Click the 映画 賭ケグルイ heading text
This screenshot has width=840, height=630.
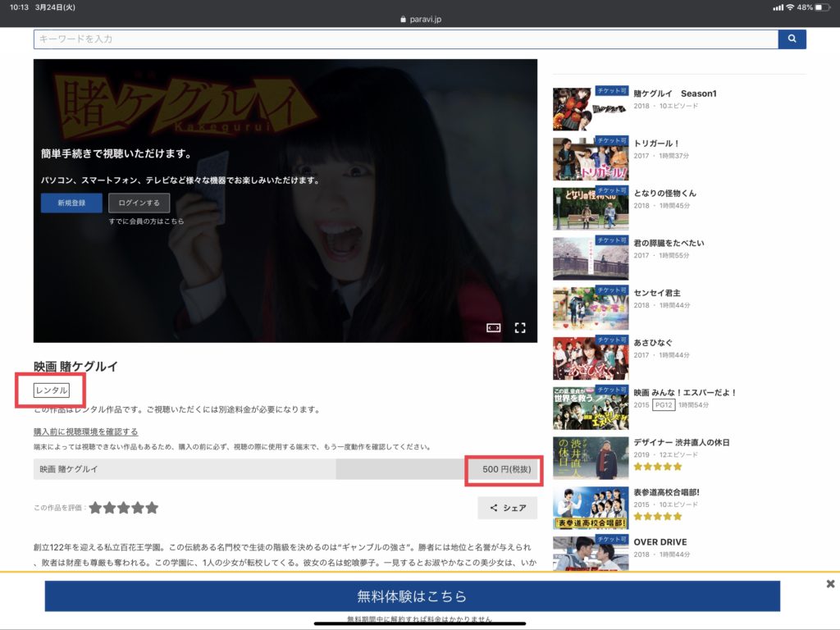click(75, 367)
